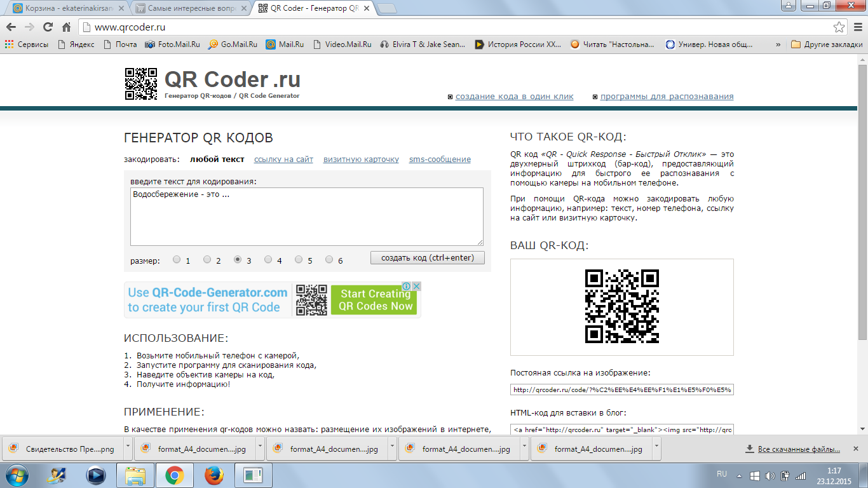Select size 4 radio button
Image resolution: width=868 pixels, height=488 pixels.
[268, 259]
